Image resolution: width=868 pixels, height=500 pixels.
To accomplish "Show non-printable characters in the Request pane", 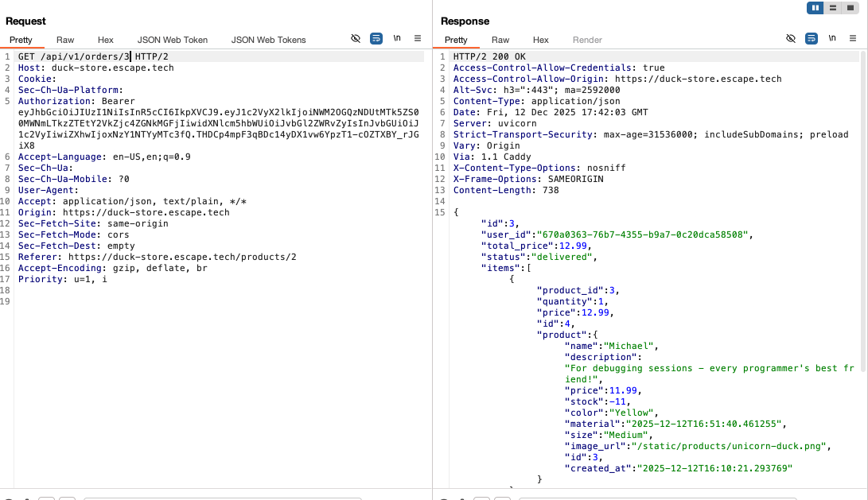I will click(x=356, y=37).
